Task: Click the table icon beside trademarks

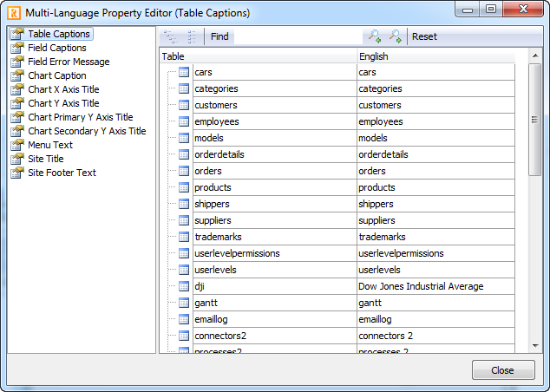Action: (x=184, y=237)
